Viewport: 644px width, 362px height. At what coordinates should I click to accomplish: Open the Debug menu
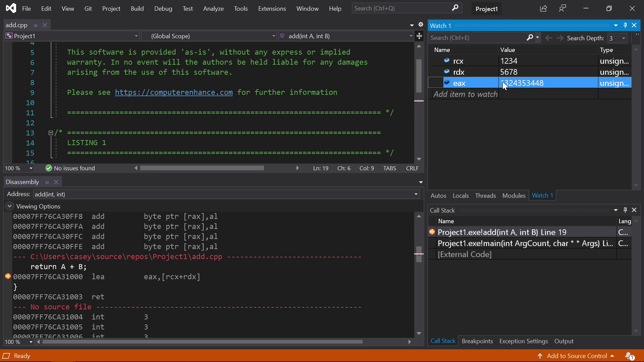pyautogui.click(x=163, y=9)
